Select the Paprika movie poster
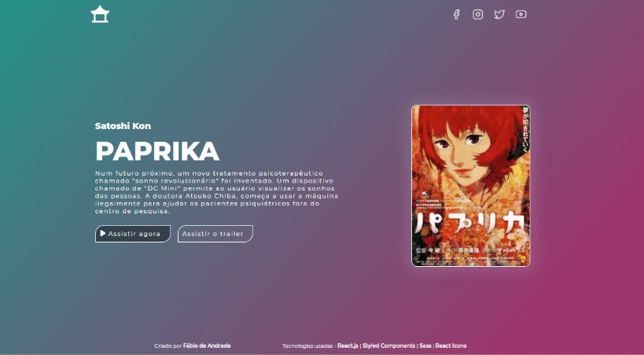 point(470,186)
